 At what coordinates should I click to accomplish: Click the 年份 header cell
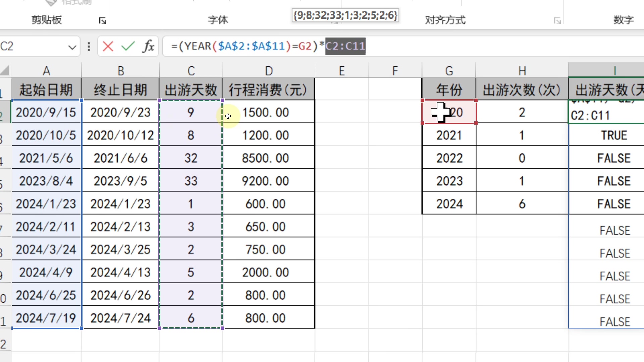click(449, 89)
